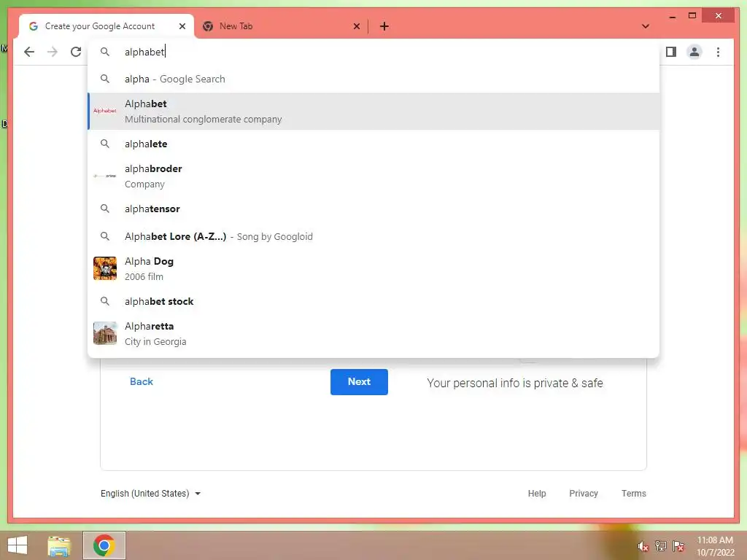Click the address bar containing alphabet
The height and width of the screenshot is (560, 747).
374,52
